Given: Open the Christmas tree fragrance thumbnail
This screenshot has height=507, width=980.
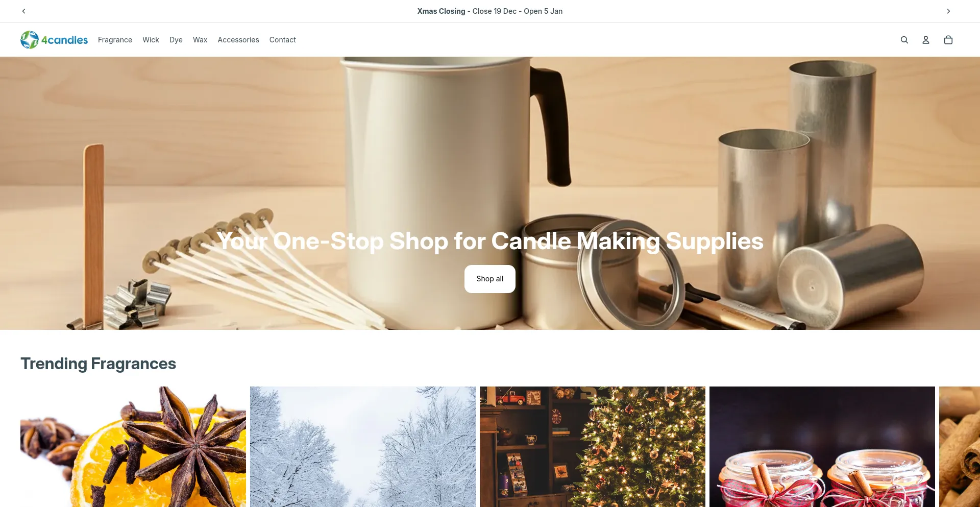Looking at the screenshot, I should [593, 447].
